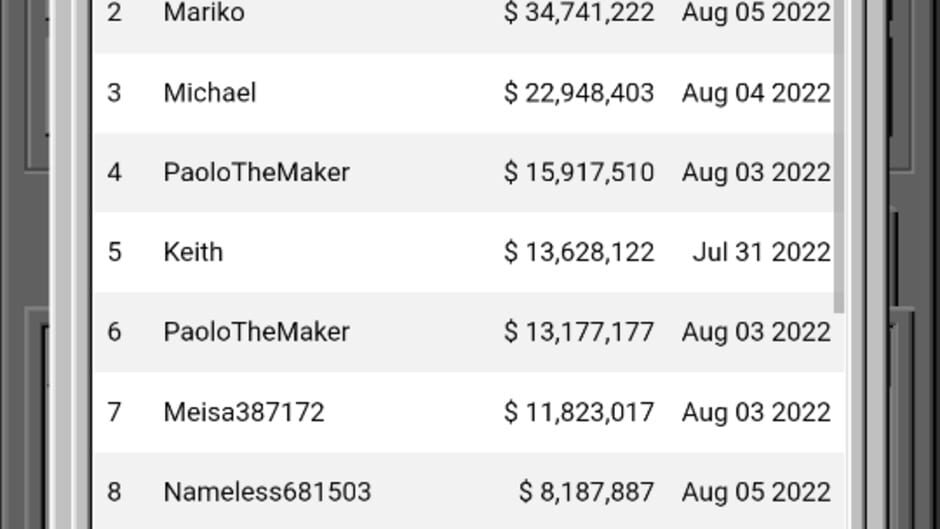Select the Keith player name
This screenshot has width=940, height=529.
point(193,252)
